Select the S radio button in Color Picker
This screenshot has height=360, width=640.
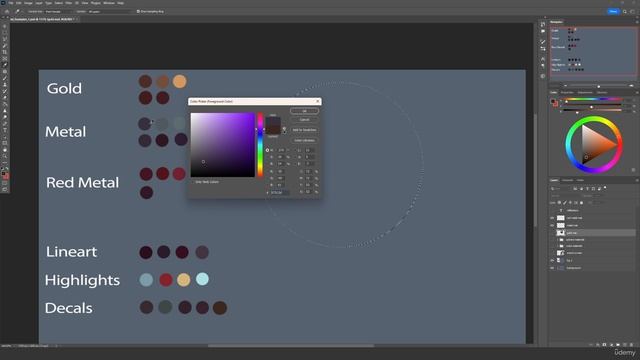267,157
